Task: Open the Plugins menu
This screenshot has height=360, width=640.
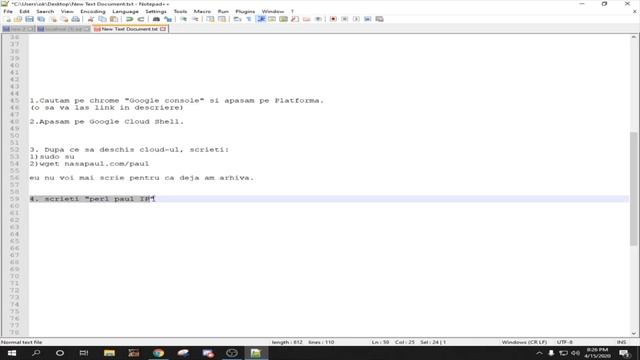Action: pyautogui.click(x=245, y=11)
